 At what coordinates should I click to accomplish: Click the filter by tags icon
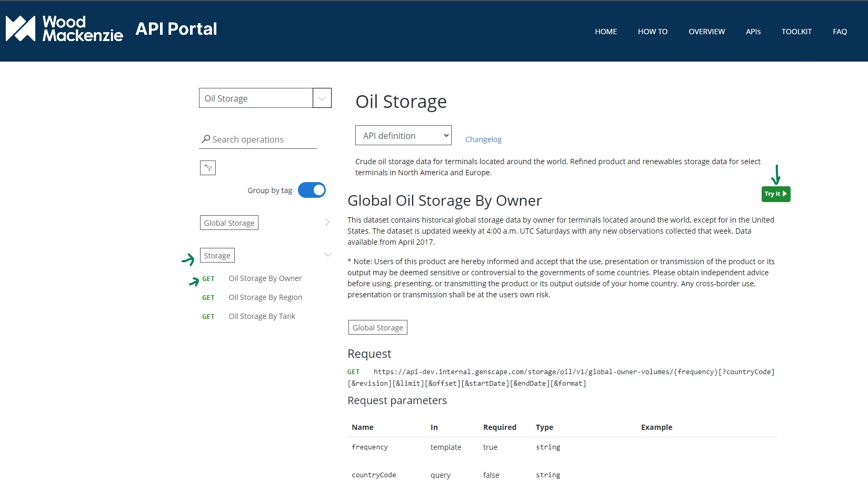tap(208, 168)
